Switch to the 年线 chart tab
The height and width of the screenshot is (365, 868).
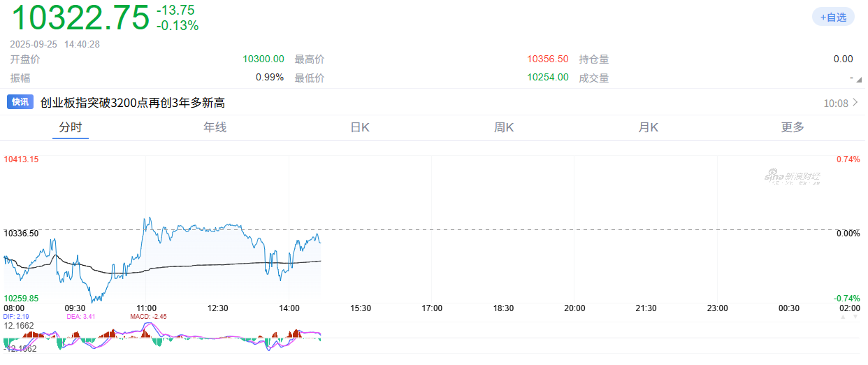coord(215,127)
